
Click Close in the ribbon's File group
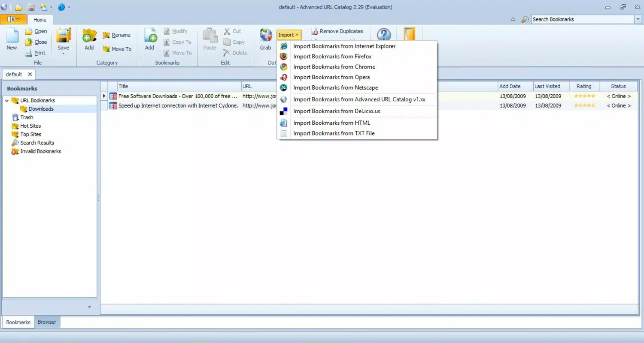click(x=36, y=42)
